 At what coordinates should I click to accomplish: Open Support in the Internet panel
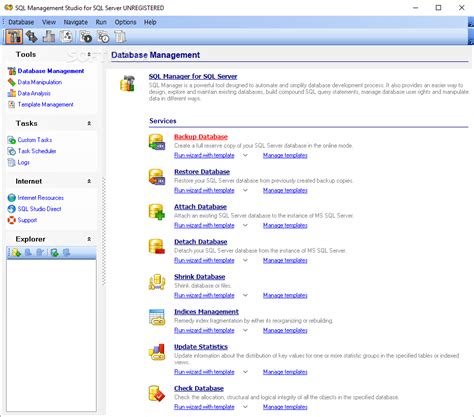(27, 220)
